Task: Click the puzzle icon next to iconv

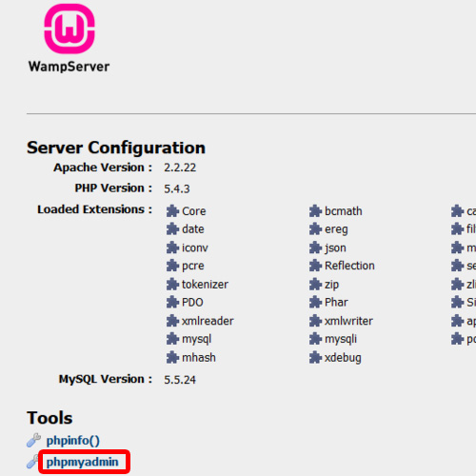Action: coord(172,248)
